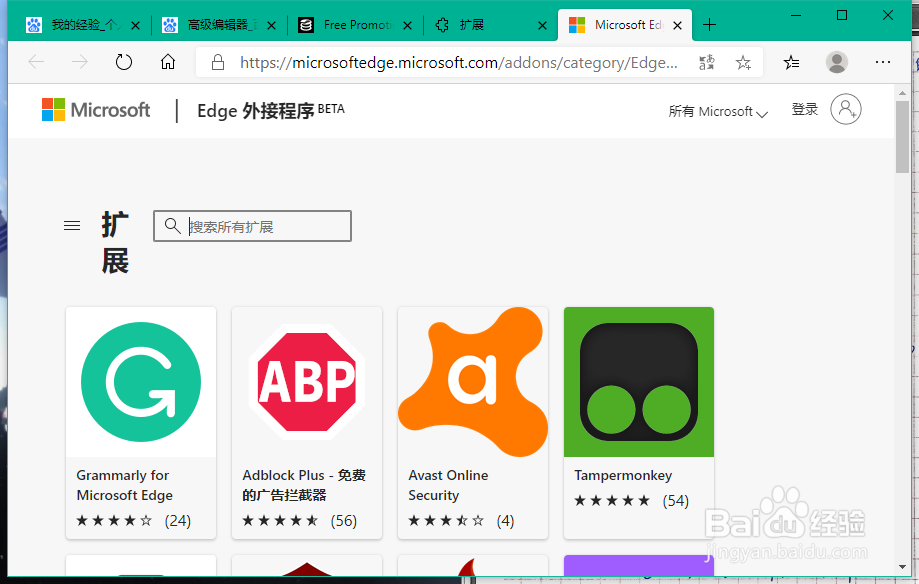
Task: Click the Microsoft logo
Action: click(x=96, y=110)
